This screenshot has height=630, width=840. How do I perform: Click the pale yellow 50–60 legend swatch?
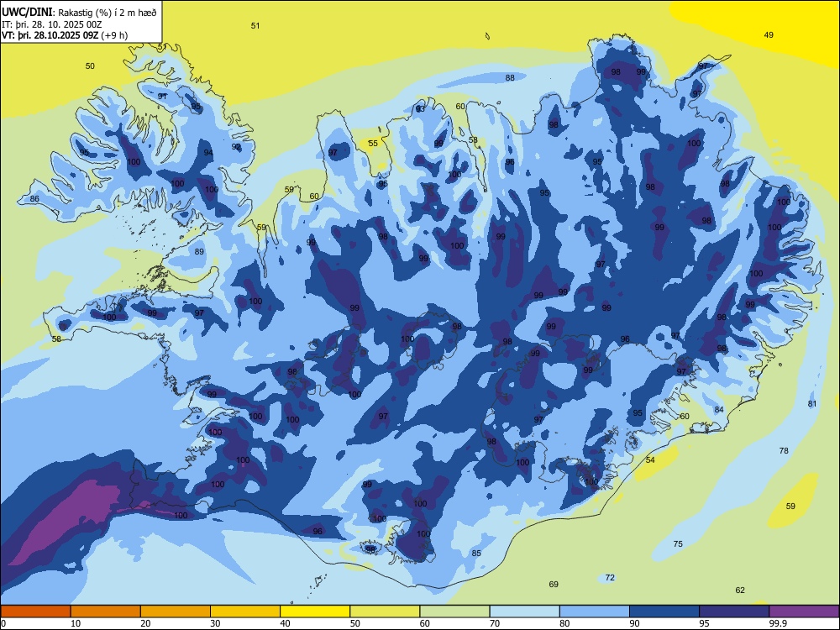pyautogui.click(x=385, y=612)
